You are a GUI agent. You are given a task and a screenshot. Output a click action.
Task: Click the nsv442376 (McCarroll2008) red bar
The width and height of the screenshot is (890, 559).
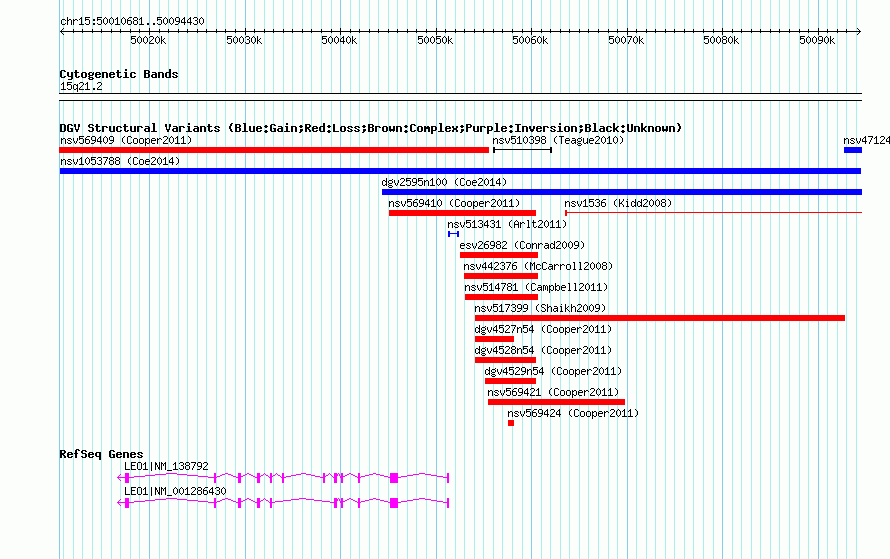pyautogui.click(x=501, y=276)
